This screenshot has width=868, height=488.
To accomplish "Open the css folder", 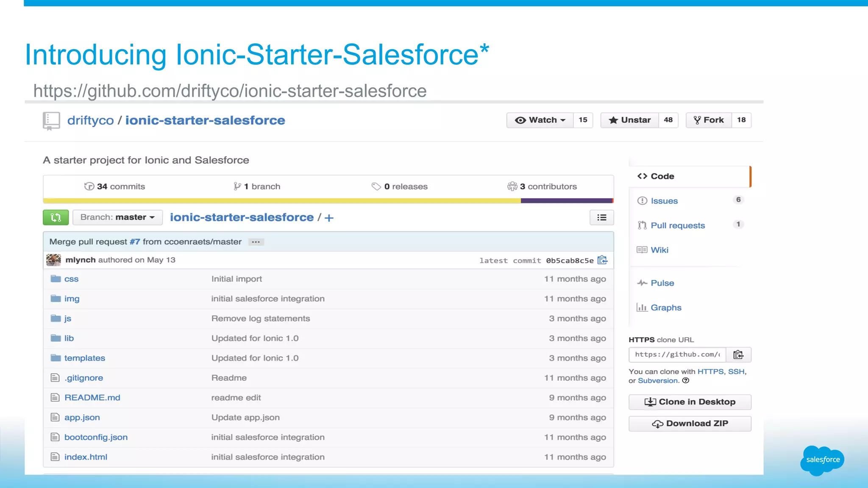I will tap(71, 279).
